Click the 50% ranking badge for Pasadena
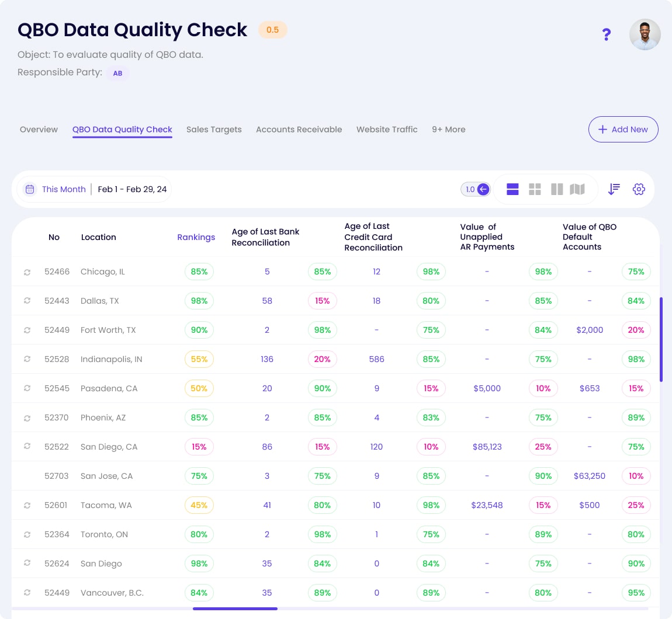Screen dimensions: 672x619 click(199, 388)
